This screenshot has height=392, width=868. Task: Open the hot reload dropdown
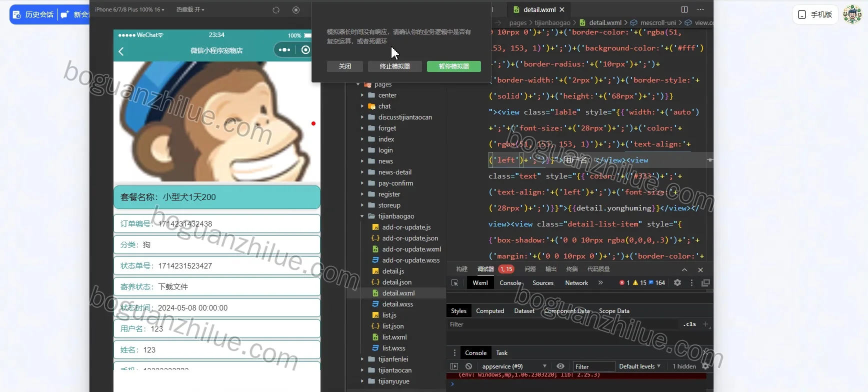pos(190,9)
